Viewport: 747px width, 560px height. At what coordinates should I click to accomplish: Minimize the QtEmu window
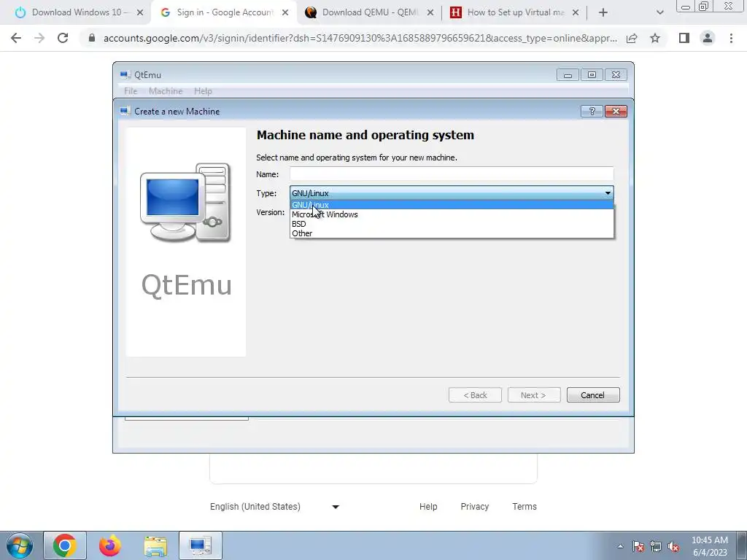pos(568,75)
